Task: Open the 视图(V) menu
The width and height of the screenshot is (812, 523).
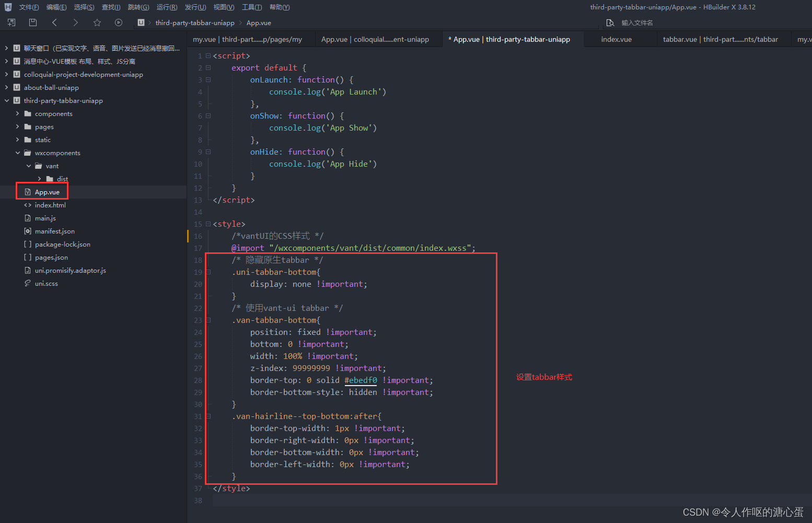Action: (224, 7)
